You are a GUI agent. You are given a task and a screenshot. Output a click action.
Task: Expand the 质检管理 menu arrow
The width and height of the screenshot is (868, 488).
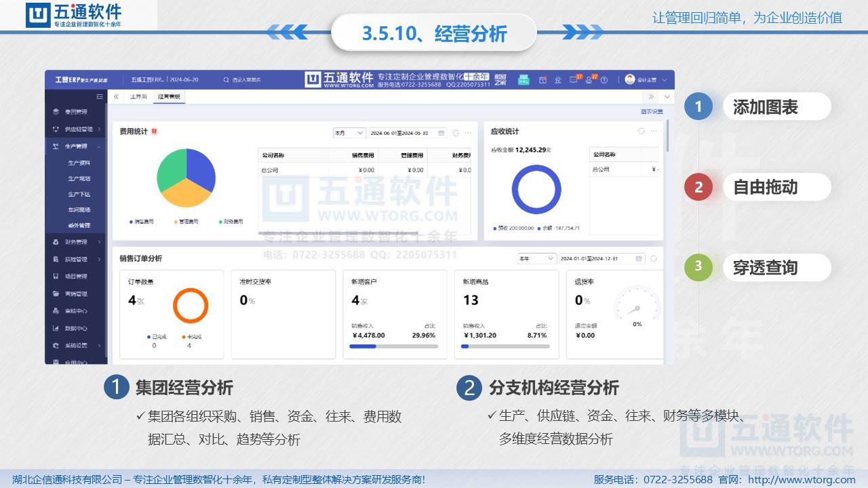click(99, 259)
